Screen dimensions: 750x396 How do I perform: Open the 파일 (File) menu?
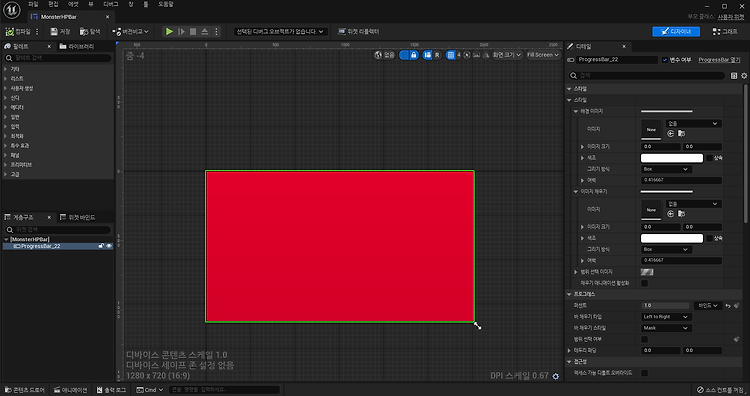coord(33,4)
